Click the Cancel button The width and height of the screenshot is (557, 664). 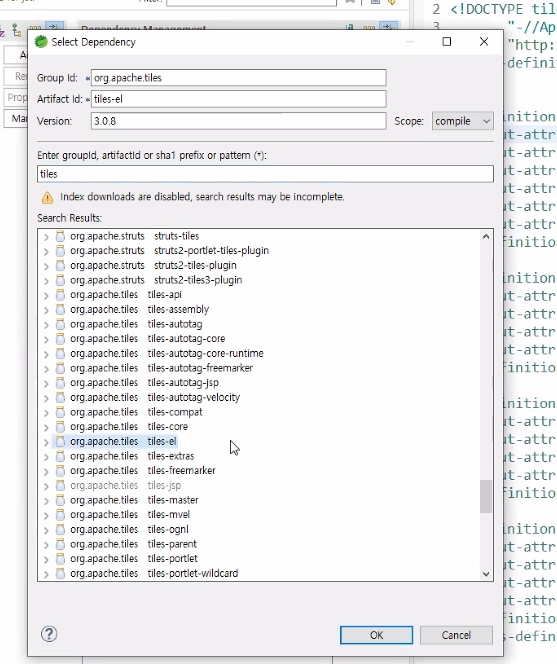point(456,635)
